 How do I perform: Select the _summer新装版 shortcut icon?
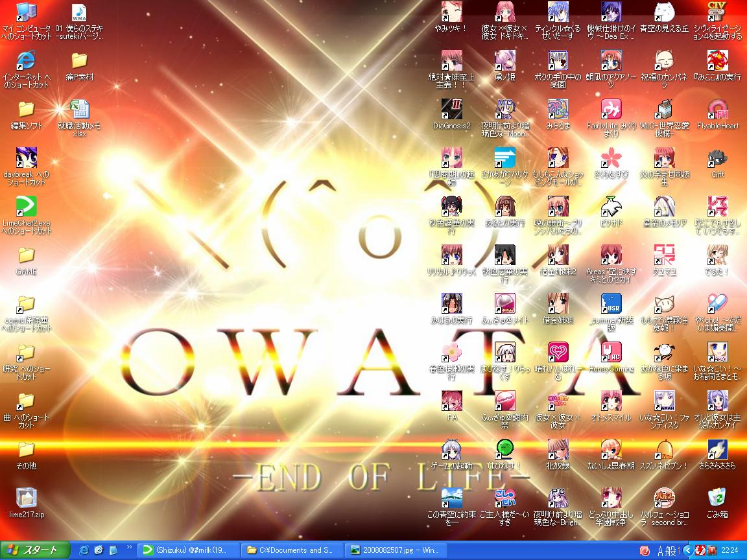(611, 304)
